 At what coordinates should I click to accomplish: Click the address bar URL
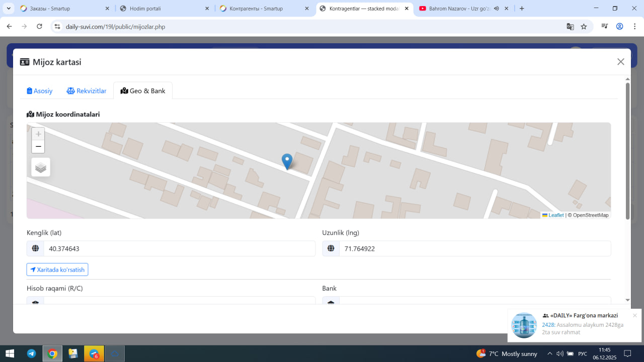click(x=115, y=27)
